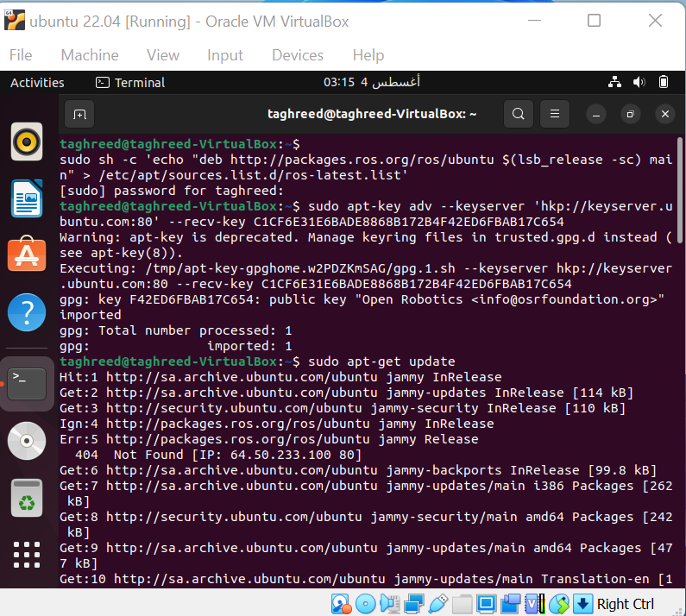Maximize the terminal window

coord(631,114)
